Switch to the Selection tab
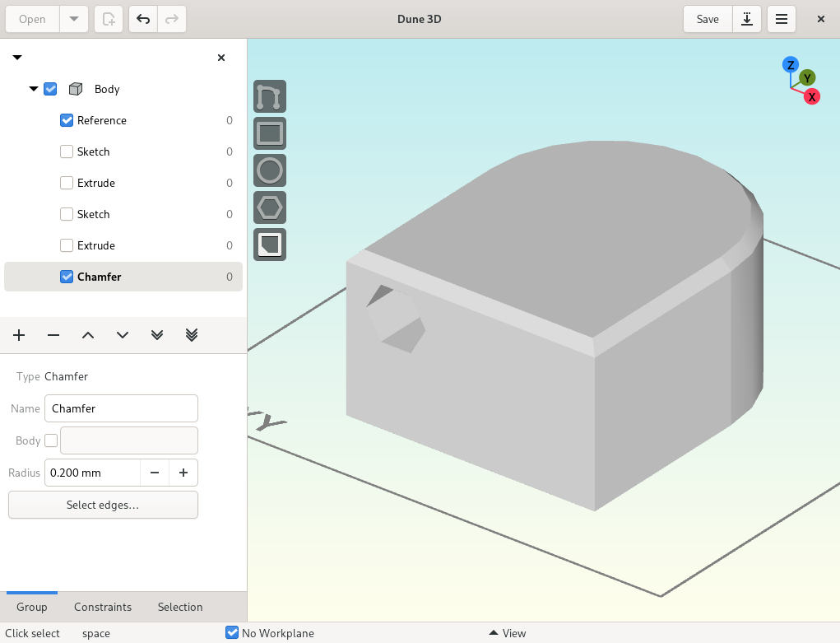This screenshot has width=840, height=643. [x=180, y=607]
